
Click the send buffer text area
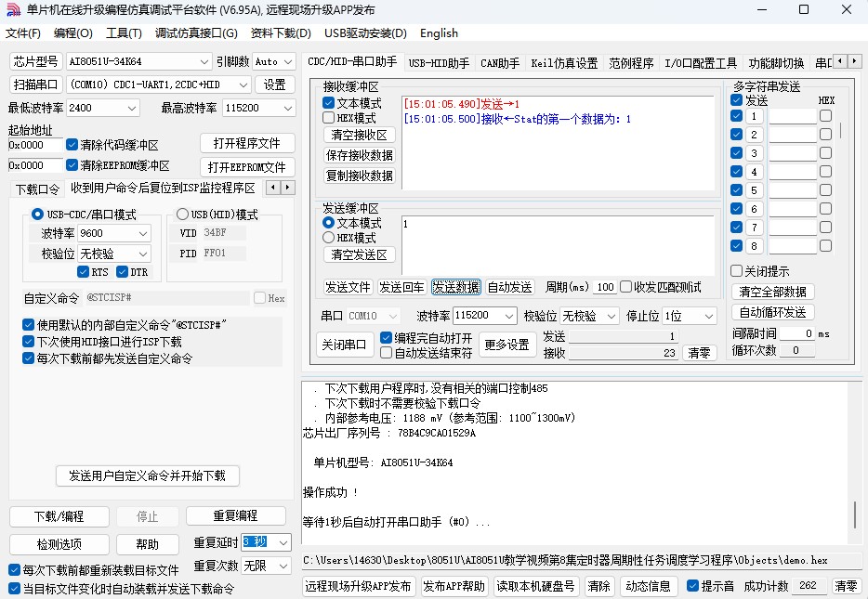[558, 244]
